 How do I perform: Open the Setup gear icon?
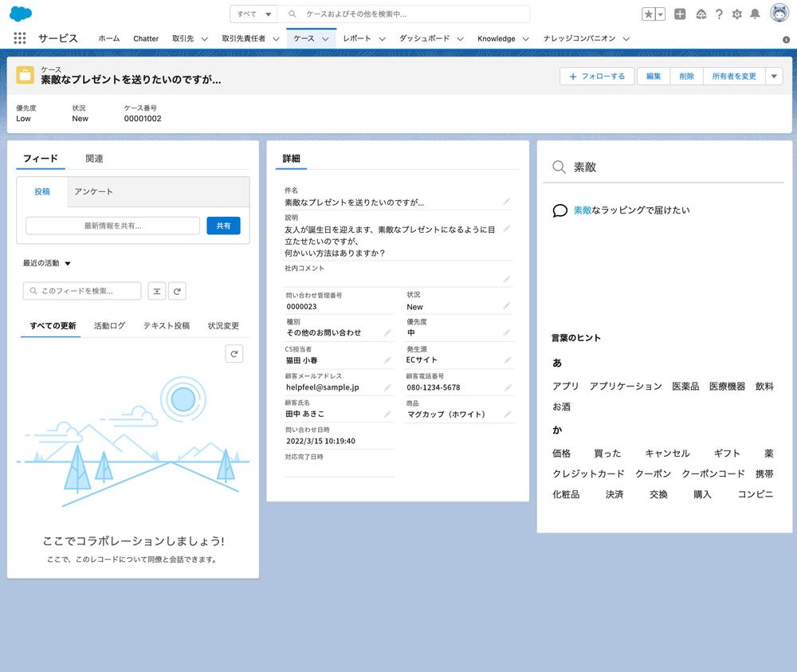[x=736, y=14]
